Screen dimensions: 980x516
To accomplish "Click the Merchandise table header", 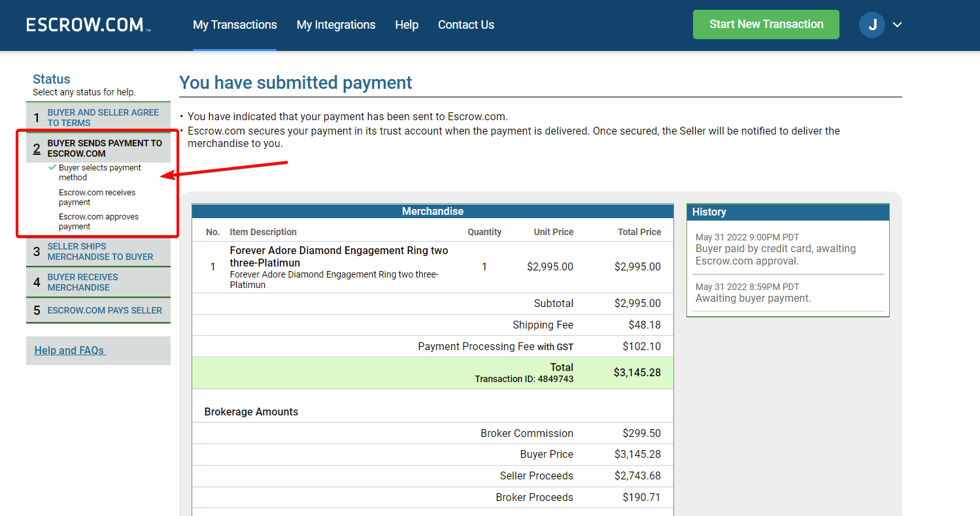I will 433,211.
